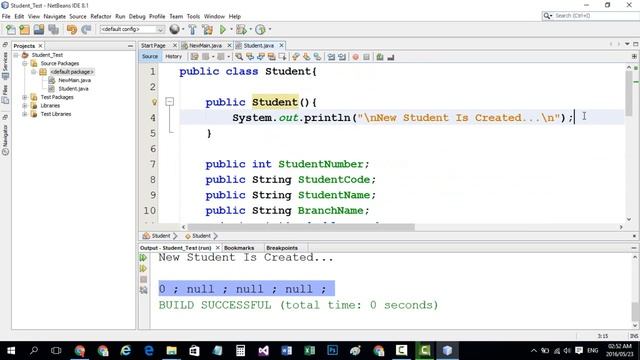Click the Open Project toolbar icon

[39, 29]
